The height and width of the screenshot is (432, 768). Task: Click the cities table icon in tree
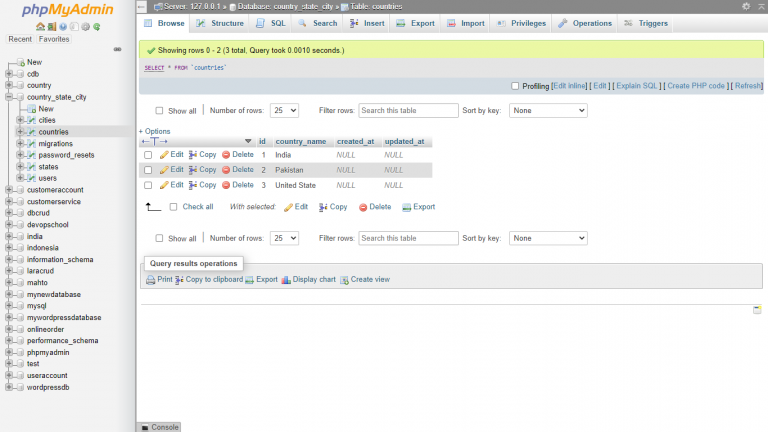click(32, 120)
